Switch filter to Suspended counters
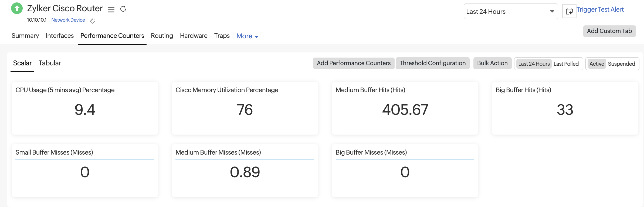 pos(621,64)
